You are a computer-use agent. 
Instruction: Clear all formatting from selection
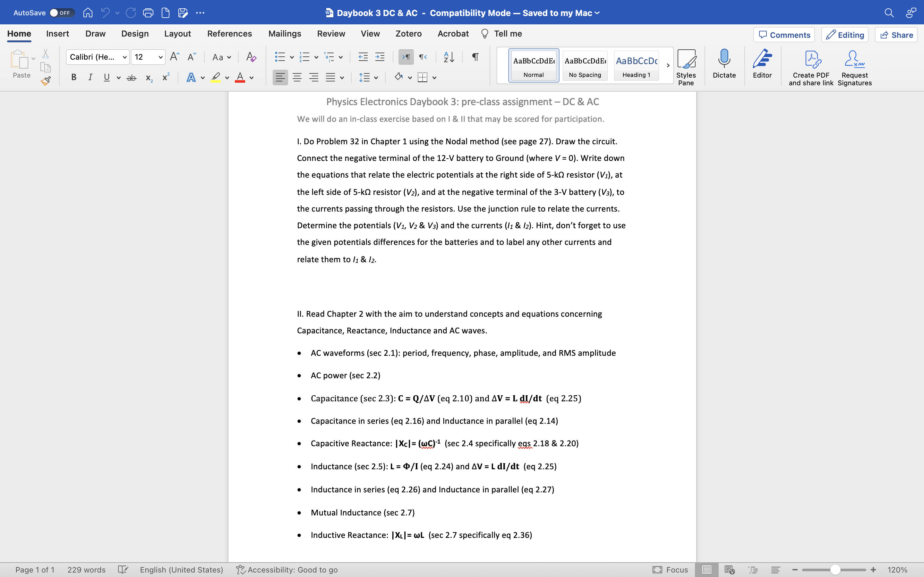tap(251, 57)
